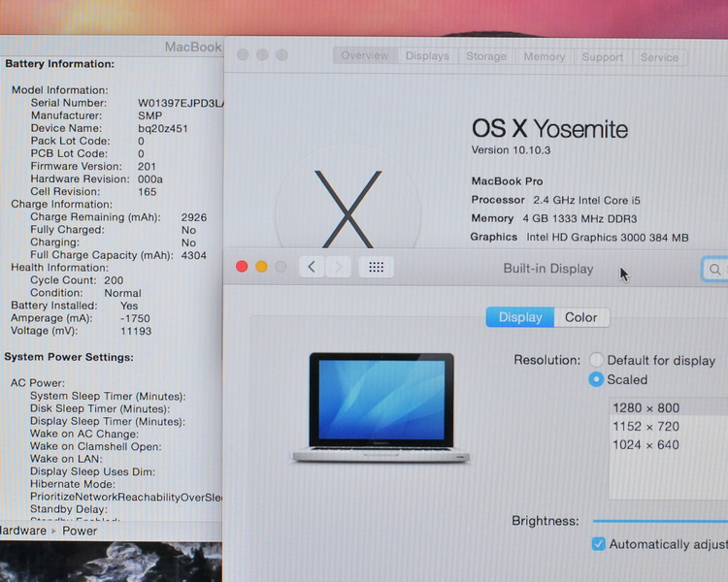Select the Default for display radio button

pos(596,360)
